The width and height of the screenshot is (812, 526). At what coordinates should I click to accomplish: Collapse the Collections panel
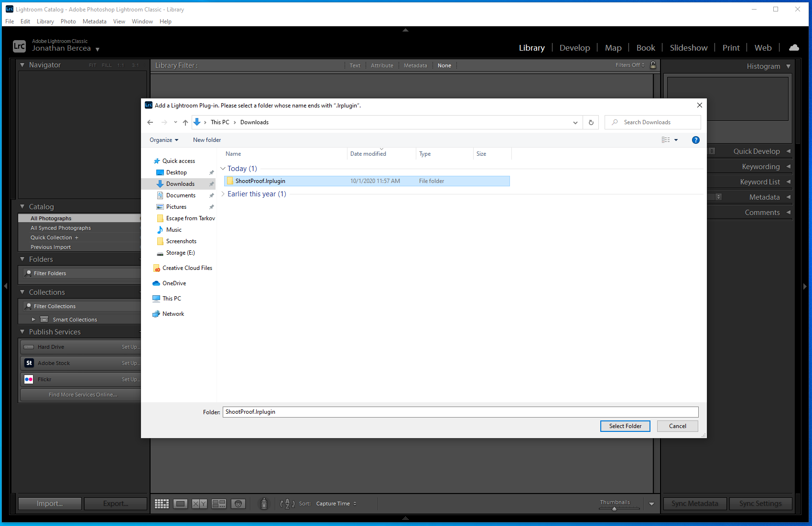click(x=22, y=292)
